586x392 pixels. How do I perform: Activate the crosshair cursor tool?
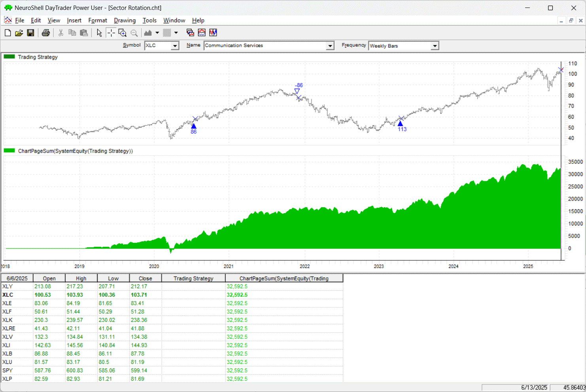(x=111, y=33)
